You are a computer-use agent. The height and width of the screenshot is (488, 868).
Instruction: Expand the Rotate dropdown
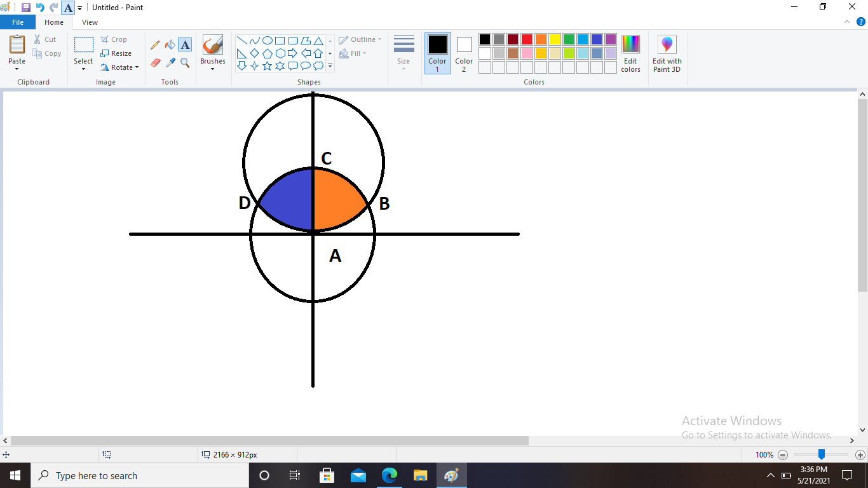[119, 67]
